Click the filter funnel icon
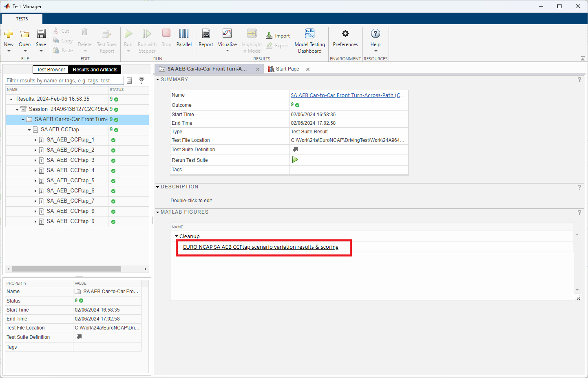This screenshot has height=378, width=588. pyautogui.click(x=141, y=81)
